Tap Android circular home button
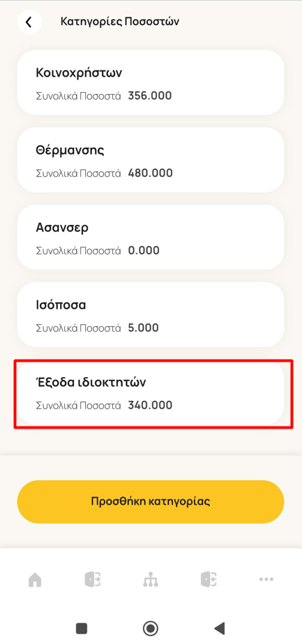The width and height of the screenshot is (302, 644). tap(151, 627)
